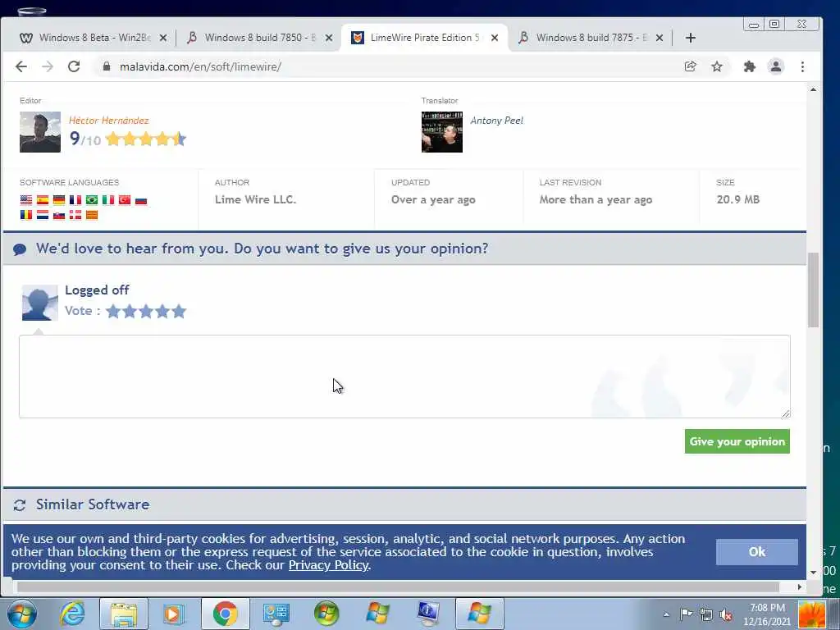Vote four stars rating
The height and width of the screenshot is (630, 840).
tap(163, 311)
